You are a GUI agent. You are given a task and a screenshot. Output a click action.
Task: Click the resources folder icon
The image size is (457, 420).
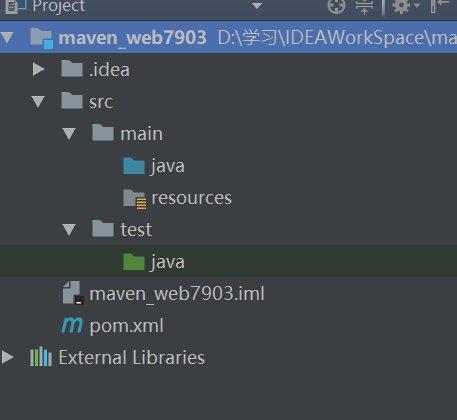point(135,199)
